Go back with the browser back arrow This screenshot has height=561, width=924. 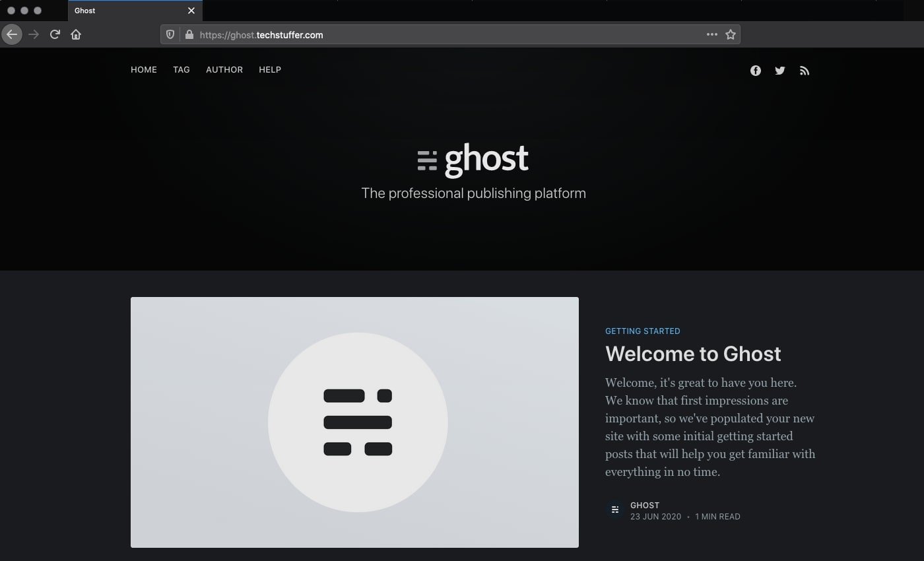tap(12, 34)
